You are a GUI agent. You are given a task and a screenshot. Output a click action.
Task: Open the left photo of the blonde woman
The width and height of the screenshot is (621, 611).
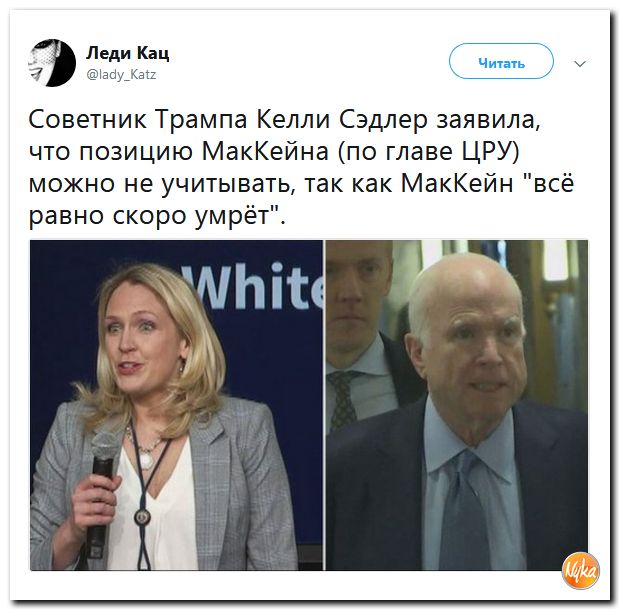[x=177, y=405]
